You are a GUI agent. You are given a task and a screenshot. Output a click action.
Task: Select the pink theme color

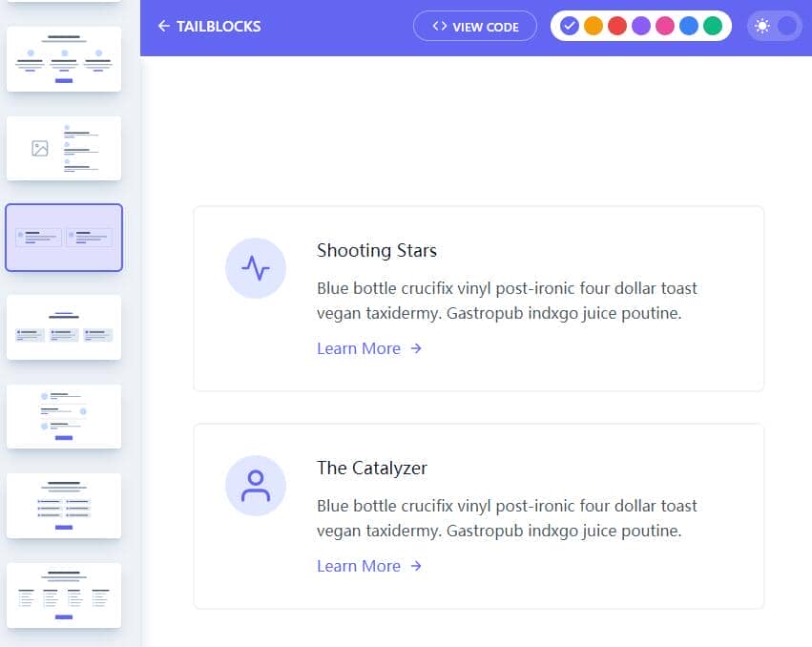click(665, 26)
